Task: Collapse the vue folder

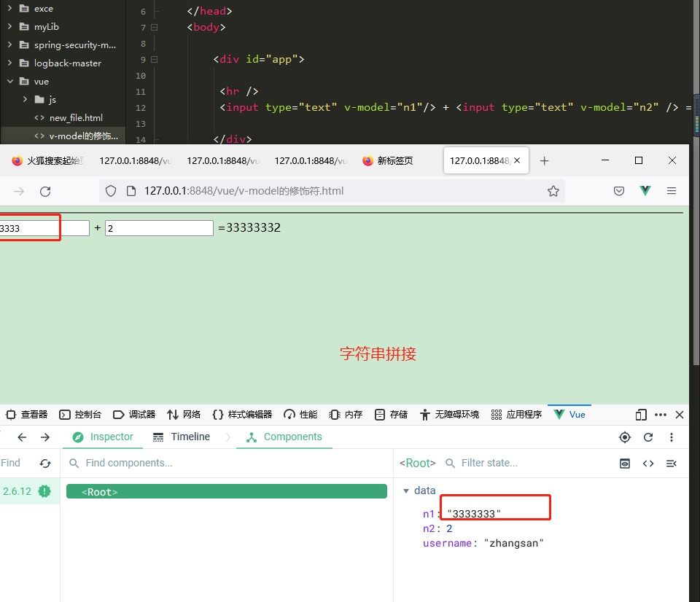Action: pos(9,81)
